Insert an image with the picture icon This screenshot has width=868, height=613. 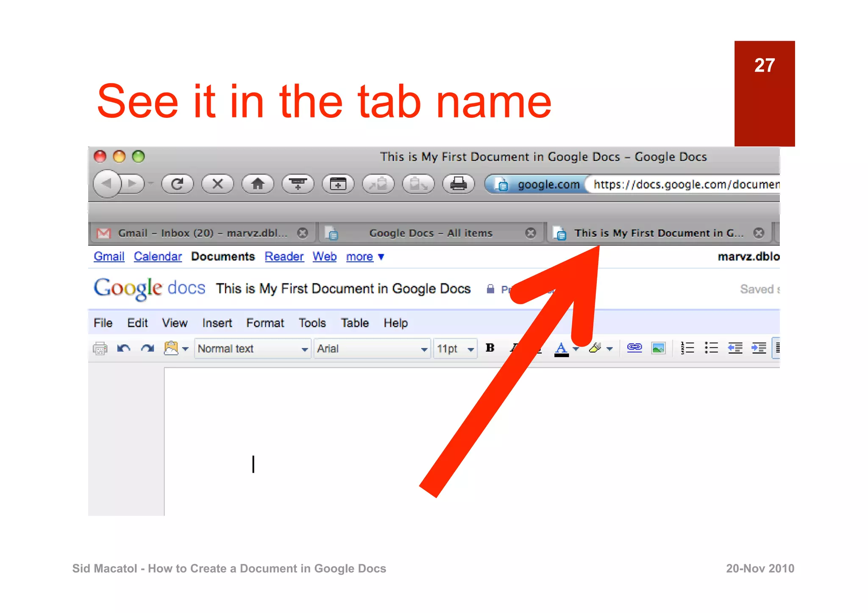pos(658,348)
